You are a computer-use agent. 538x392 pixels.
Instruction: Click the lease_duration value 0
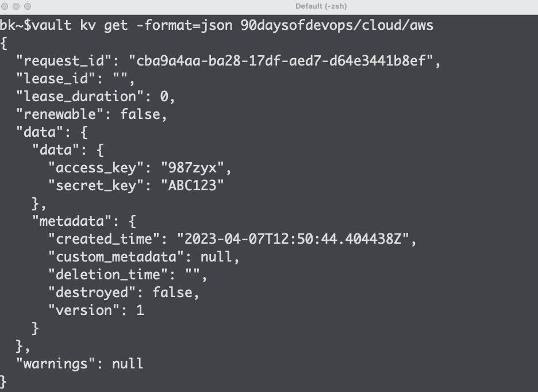click(164, 97)
